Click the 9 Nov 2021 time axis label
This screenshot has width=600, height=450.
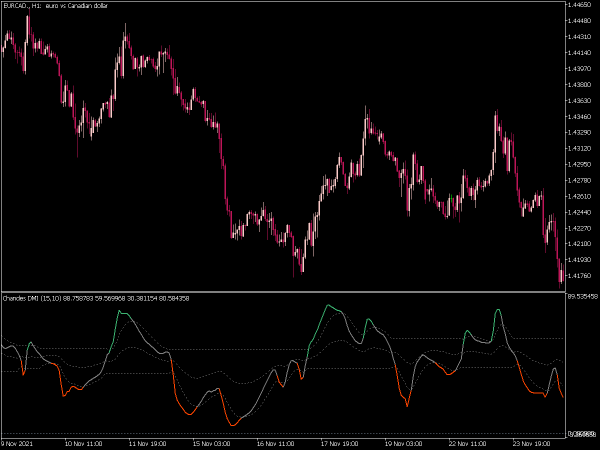[x=17, y=444]
